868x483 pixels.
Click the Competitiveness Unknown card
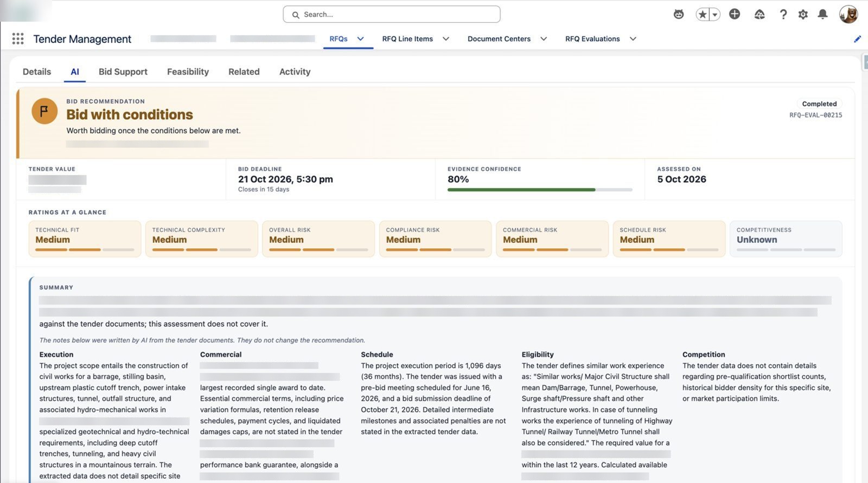pos(786,239)
